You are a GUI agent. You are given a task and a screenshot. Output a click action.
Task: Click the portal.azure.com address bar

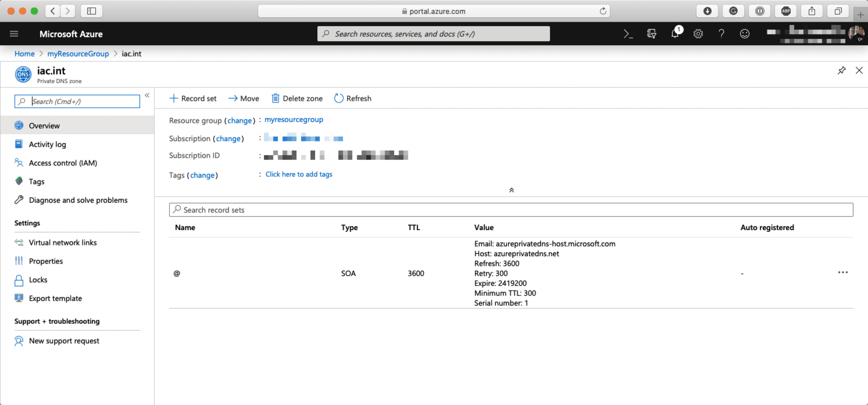pyautogui.click(x=434, y=11)
